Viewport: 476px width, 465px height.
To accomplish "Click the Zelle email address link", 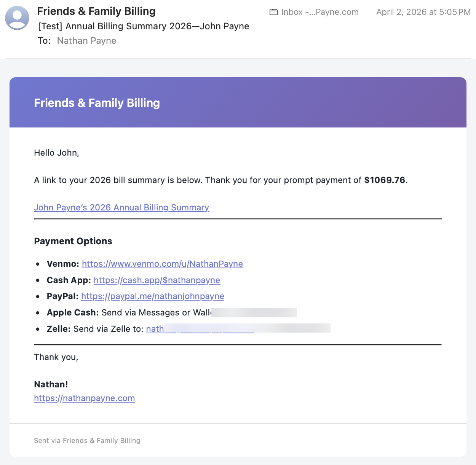I will [200, 329].
